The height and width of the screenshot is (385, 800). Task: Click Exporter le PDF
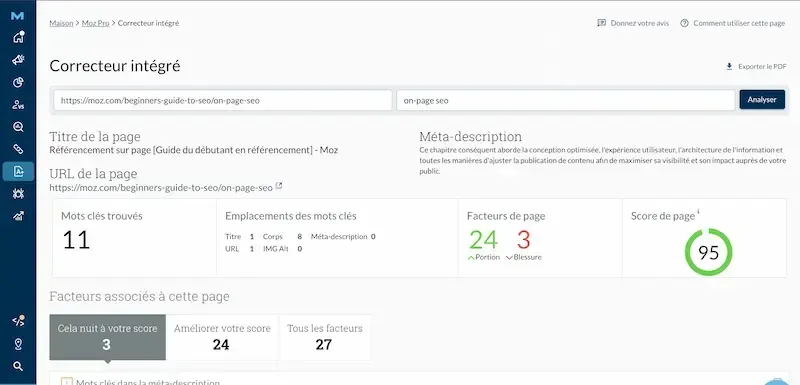762,67
